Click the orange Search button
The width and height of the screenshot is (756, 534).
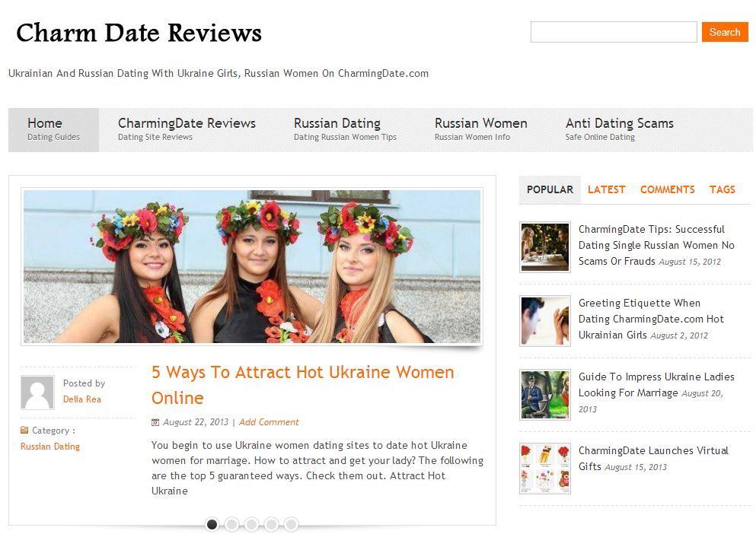pyautogui.click(x=725, y=32)
